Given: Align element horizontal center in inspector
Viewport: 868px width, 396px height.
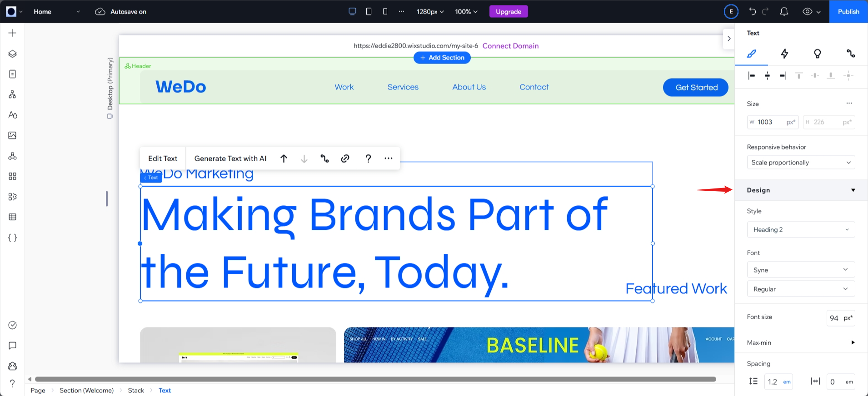Looking at the screenshot, I should point(767,76).
